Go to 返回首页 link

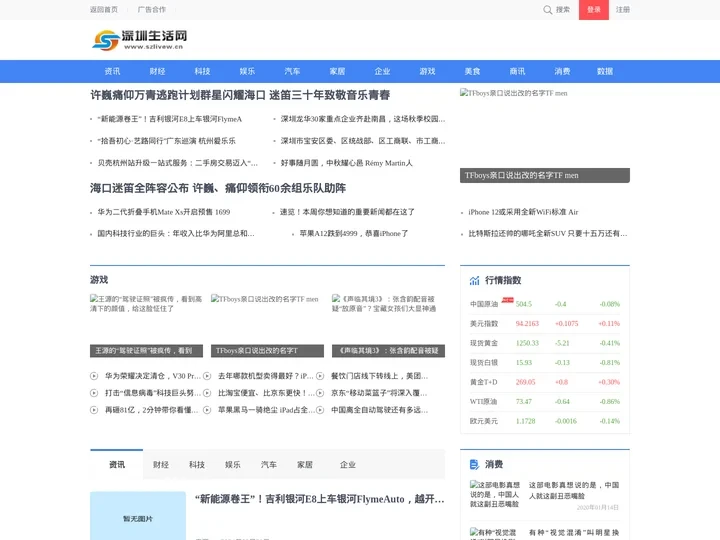click(104, 10)
